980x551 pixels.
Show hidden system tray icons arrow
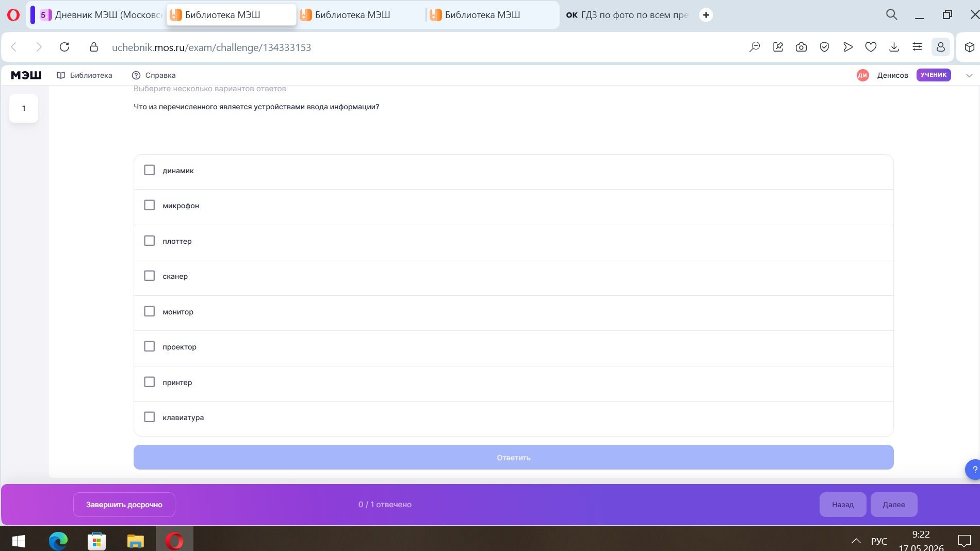coord(856,541)
